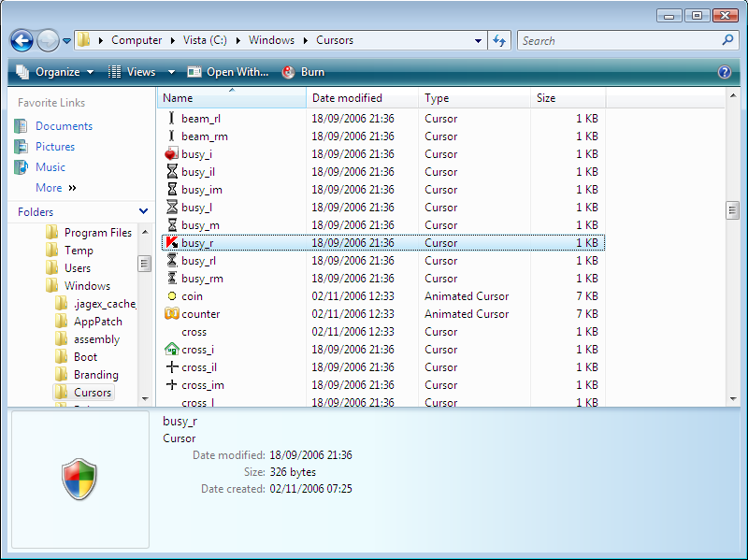Viewport: 748px width, 560px height.
Task: Select Vista (C:) in the breadcrumb
Action: click(x=205, y=40)
